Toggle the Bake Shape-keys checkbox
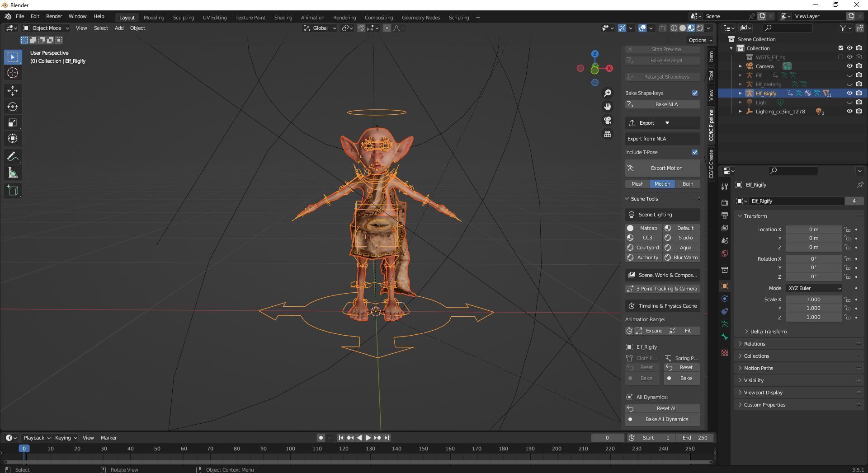 (695, 93)
